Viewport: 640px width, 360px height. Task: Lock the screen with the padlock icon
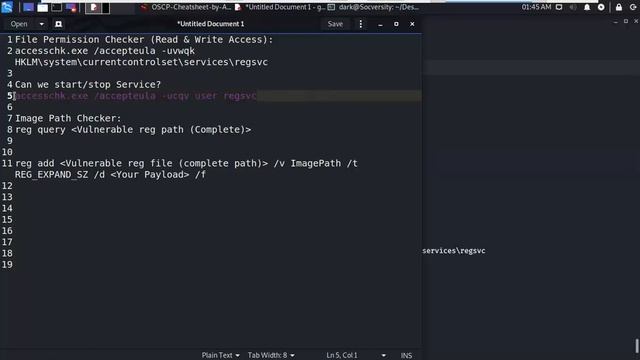(x=619, y=7)
